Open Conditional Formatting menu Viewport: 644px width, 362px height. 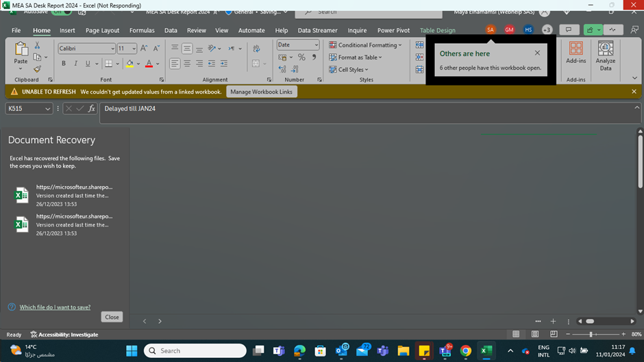pyautogui.click(x=365, y=45)
